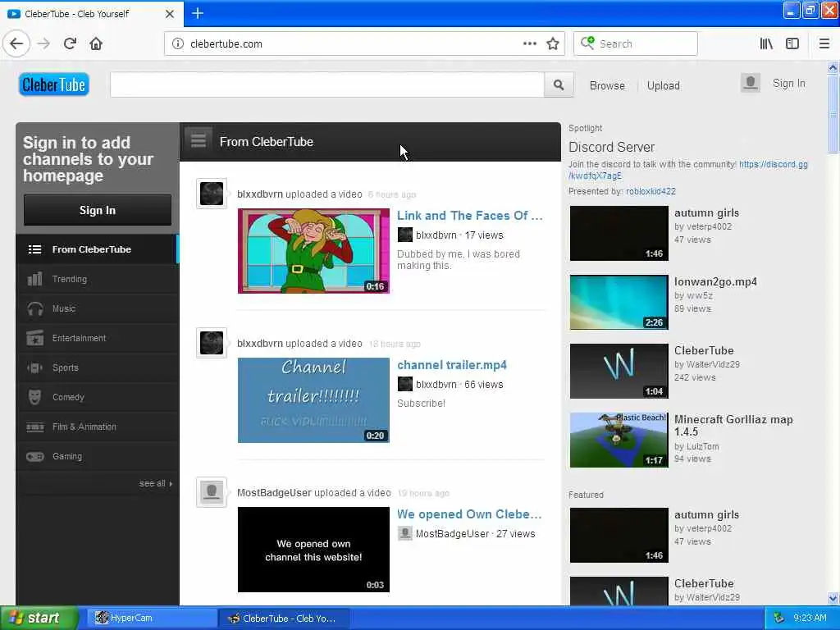Select From CleberTube in the sidebar

(x=98, y=249)
